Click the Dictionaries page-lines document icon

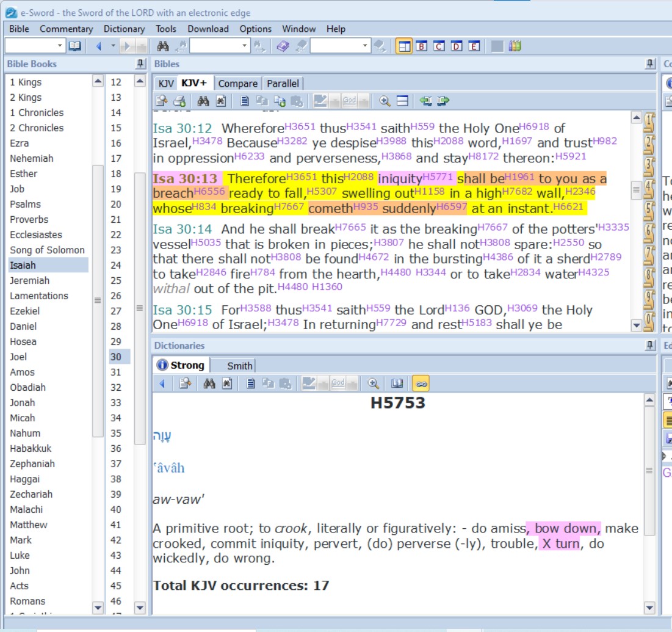251,383
